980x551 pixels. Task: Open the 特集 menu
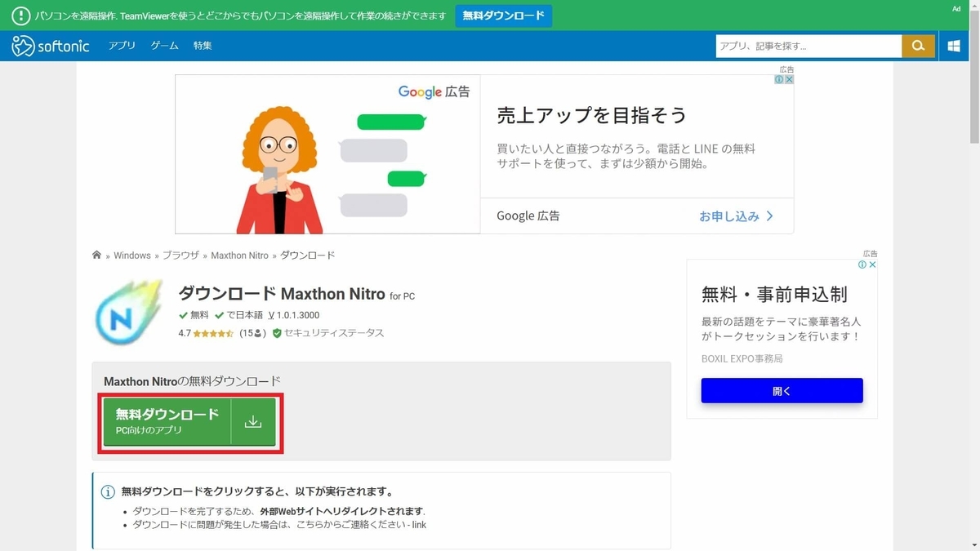click(203, 46)
